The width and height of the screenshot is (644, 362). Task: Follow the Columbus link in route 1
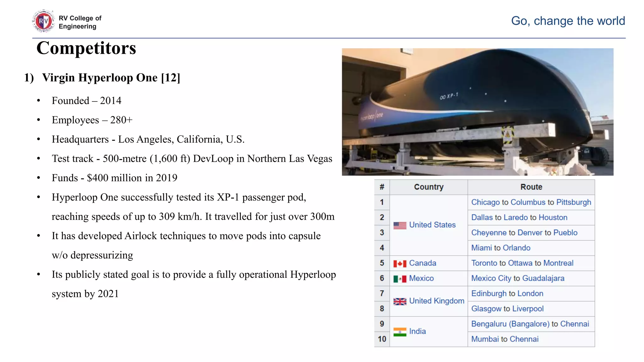coord(528,202)
